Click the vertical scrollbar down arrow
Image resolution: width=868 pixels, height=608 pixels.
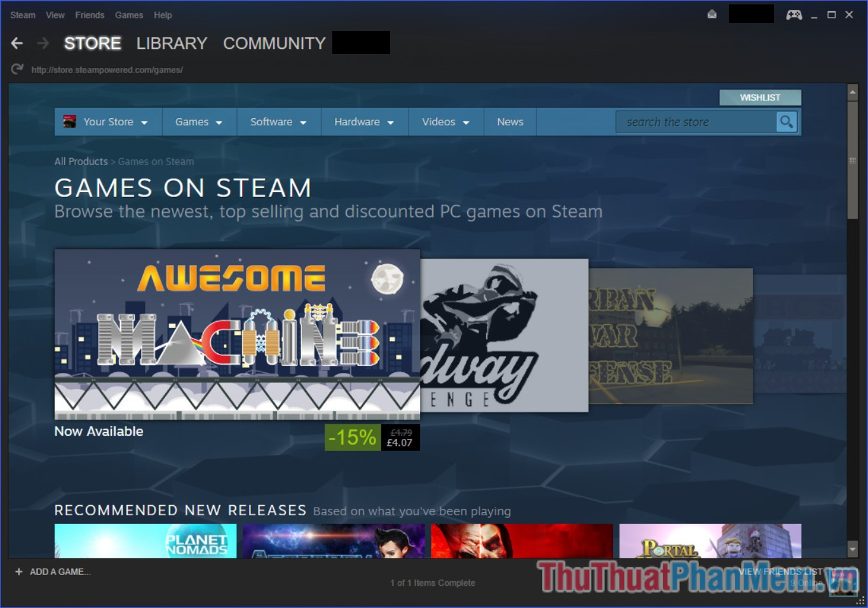(853, 549)
